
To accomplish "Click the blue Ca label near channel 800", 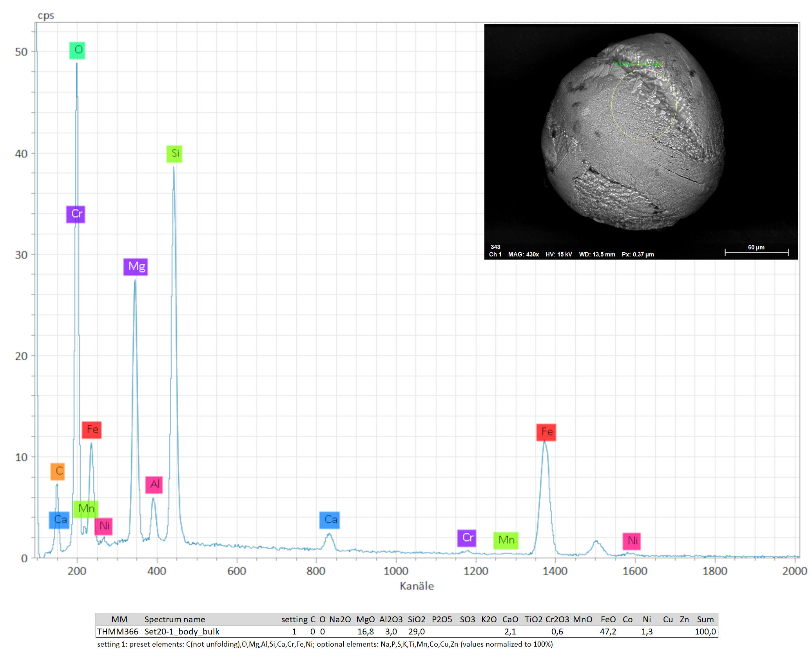I will [330, 520].
